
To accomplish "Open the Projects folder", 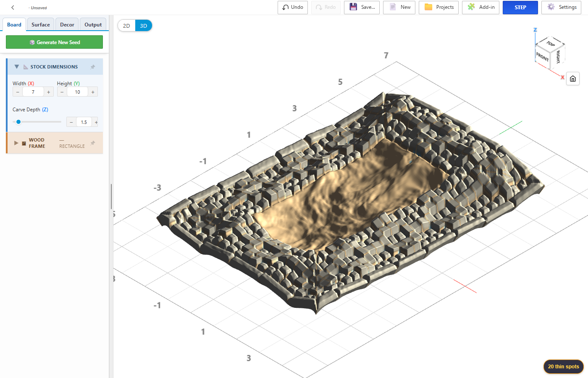I will click(439, 8).
